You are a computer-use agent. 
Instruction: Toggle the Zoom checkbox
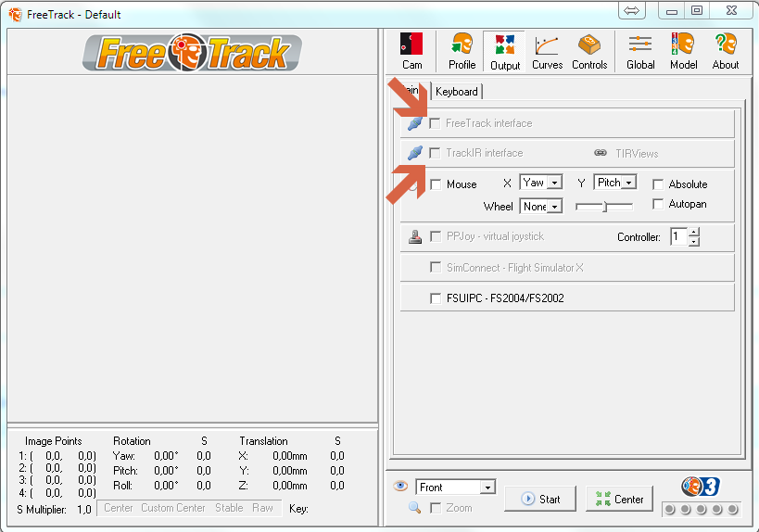pyautogui.click(x=436, y=508)
